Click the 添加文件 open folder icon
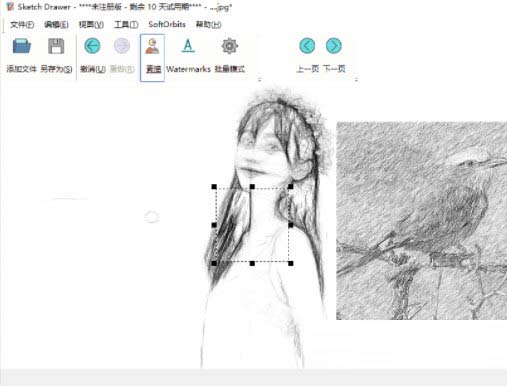This screenshot has height=386, width=507. [x=22, y=46]
